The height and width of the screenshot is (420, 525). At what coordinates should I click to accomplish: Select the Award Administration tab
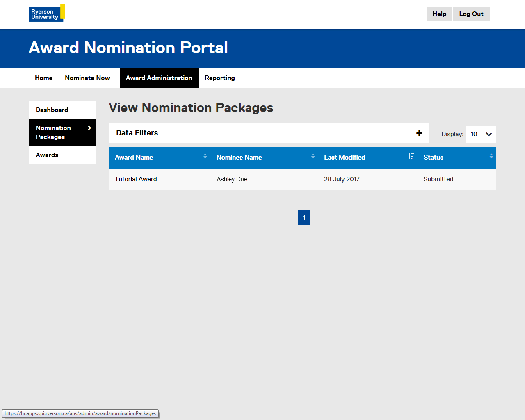[x=159, y=78]
